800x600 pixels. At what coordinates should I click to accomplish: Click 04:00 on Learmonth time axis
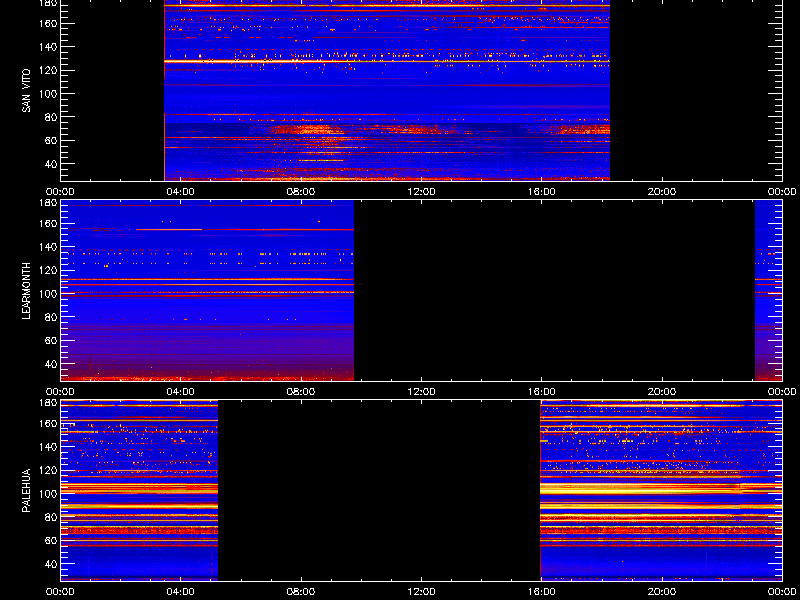pyautogui.click(x=181, y=392)
